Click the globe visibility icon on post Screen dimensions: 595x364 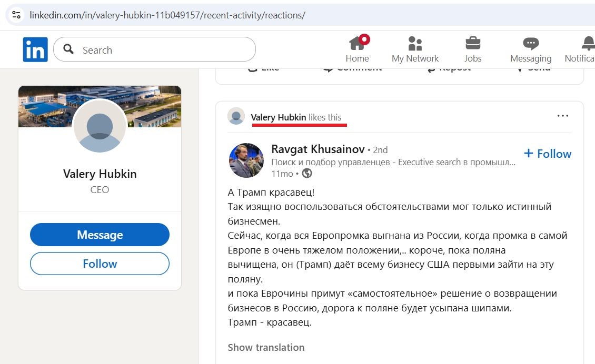coord(307,173)
